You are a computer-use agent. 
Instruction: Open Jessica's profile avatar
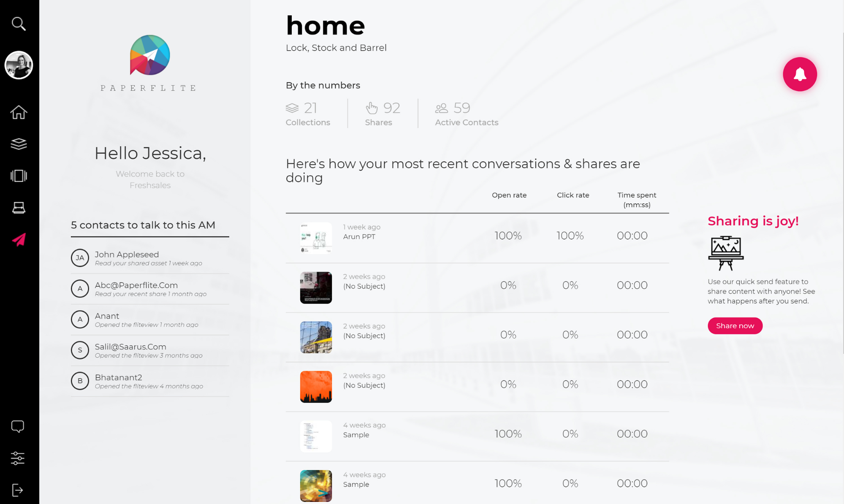(x=19, y=65)
